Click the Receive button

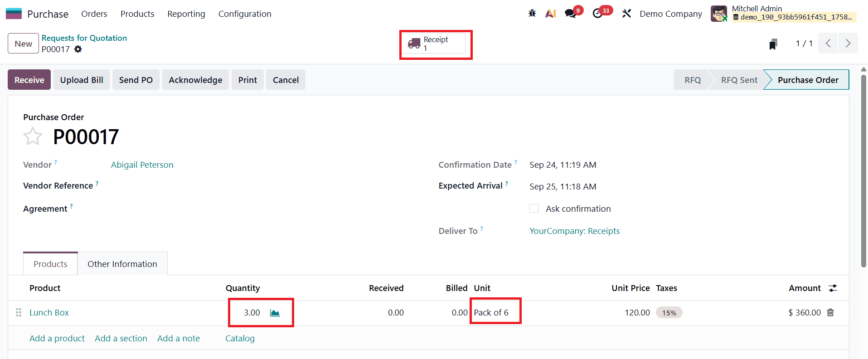point(29,80)
